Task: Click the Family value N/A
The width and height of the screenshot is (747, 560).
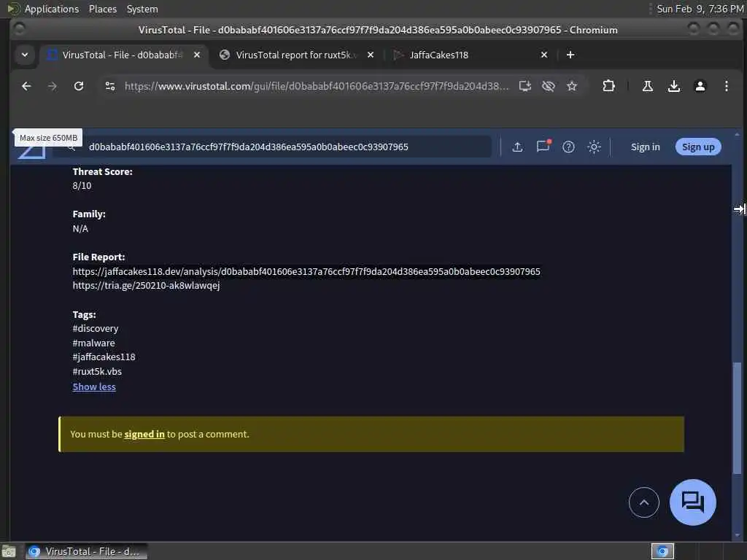Action: [x=80, y=228]
